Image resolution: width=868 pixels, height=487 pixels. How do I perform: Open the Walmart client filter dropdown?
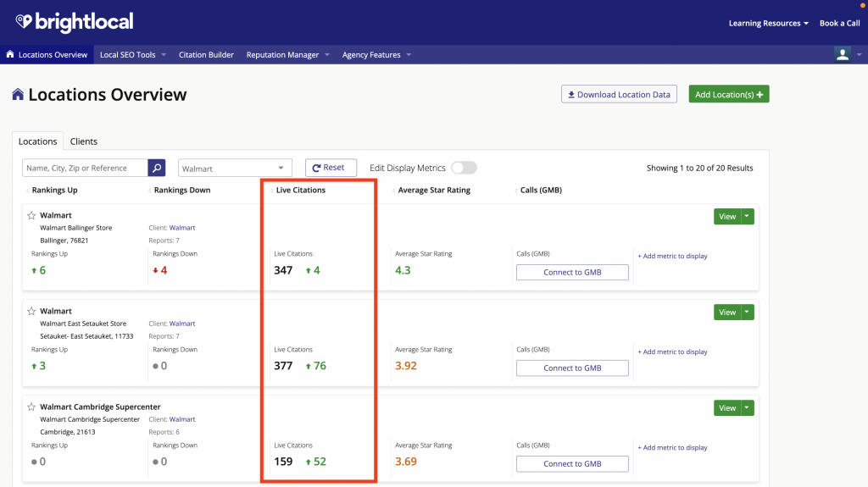235,169
